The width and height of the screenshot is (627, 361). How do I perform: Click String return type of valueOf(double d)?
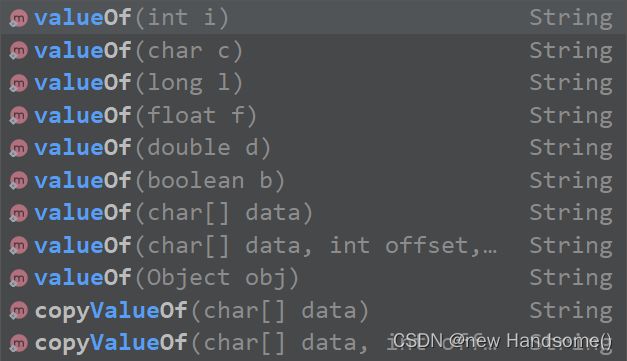tap(571, 149)
